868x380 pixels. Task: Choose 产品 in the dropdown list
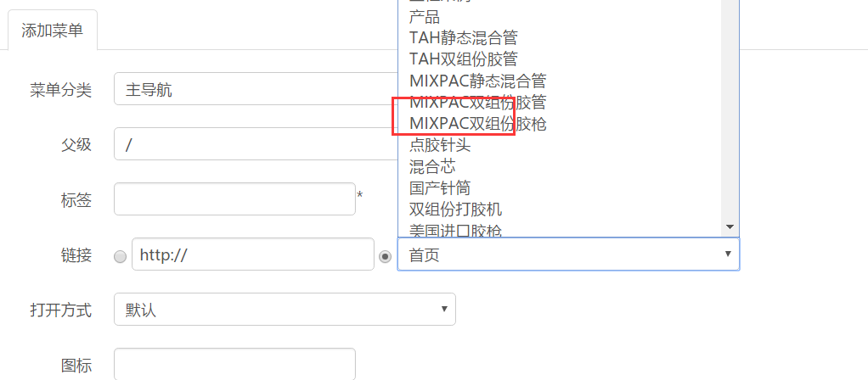click(x=559, y=17)
